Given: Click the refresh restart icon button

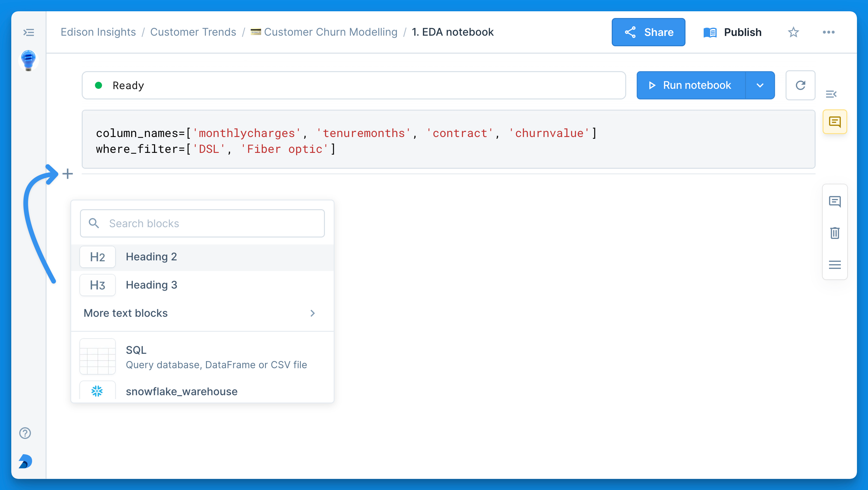Looking at the screenshot, I should click(800, 85).
